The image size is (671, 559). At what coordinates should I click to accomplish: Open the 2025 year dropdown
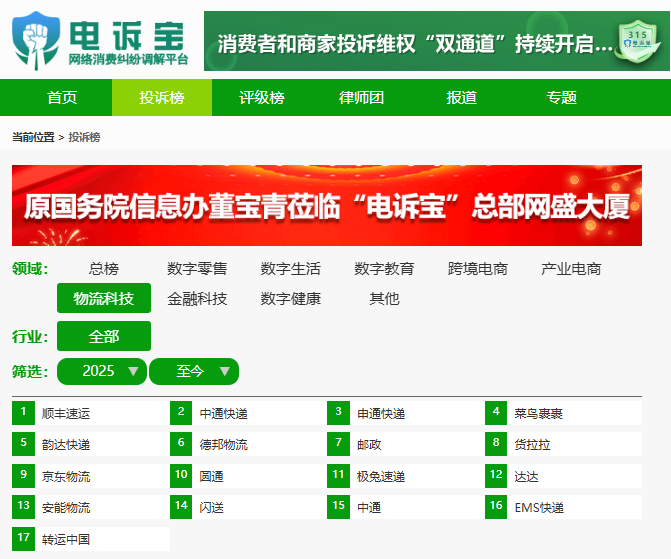[x=102, y=371]
